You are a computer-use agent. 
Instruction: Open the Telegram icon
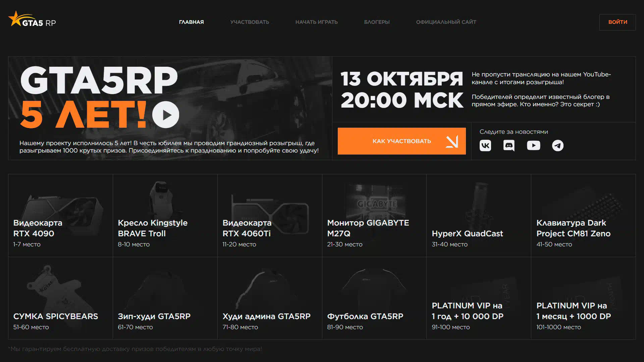click(x=557, y=145)
